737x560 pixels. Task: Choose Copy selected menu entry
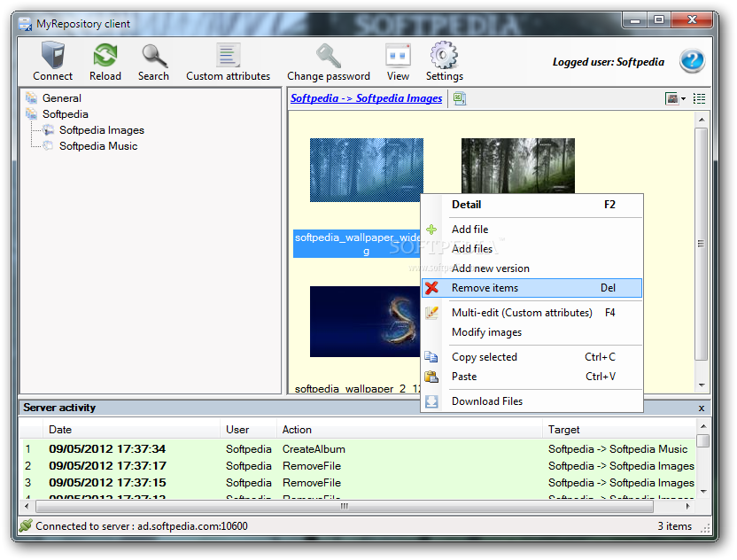(532, 357)
